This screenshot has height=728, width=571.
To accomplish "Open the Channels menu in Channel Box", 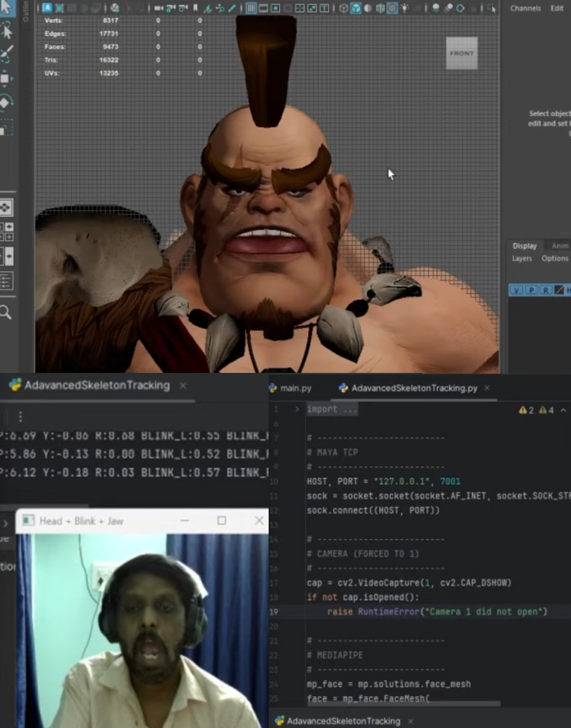I will tap(525, 8).
